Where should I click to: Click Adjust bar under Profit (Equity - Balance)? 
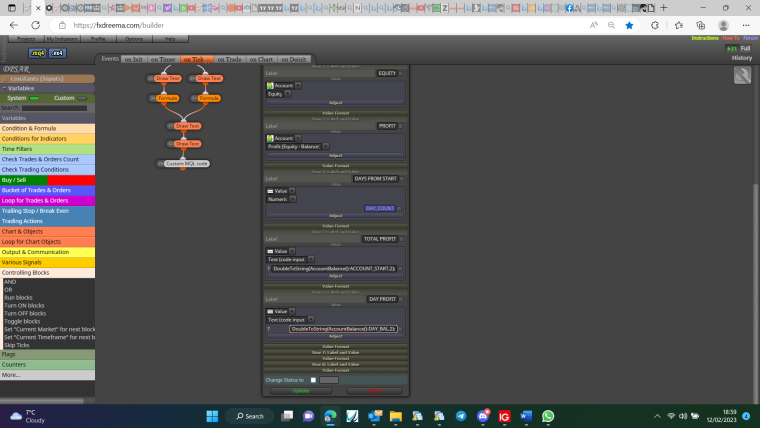(x=335, y=156)
